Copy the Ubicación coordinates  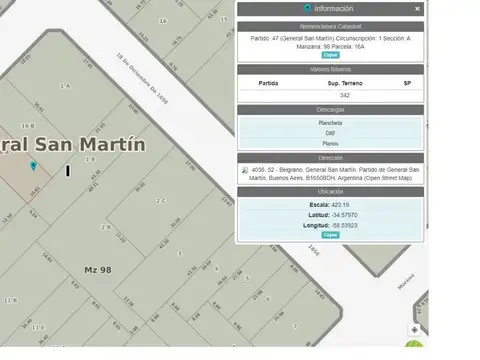(x=330, y=235)
